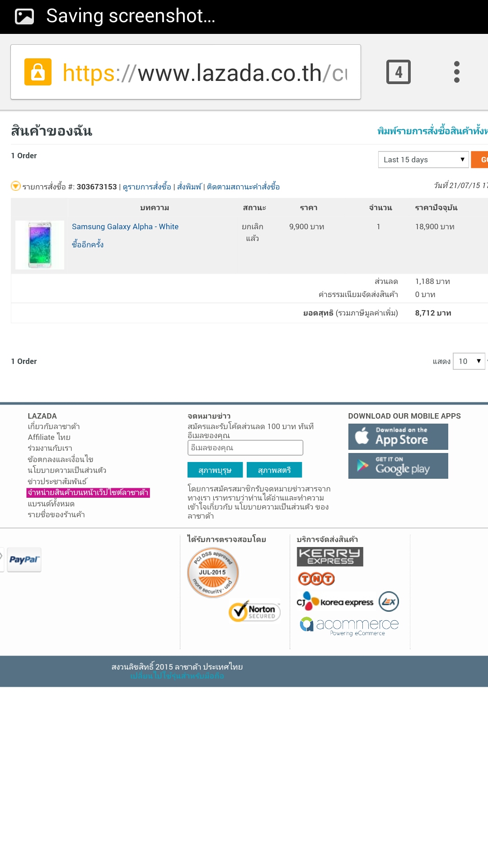Image resolution: width=488 pixels, height=868 pixels.
Task: Open the show 10 per page dropdown
Action: (x=469, y=361)
